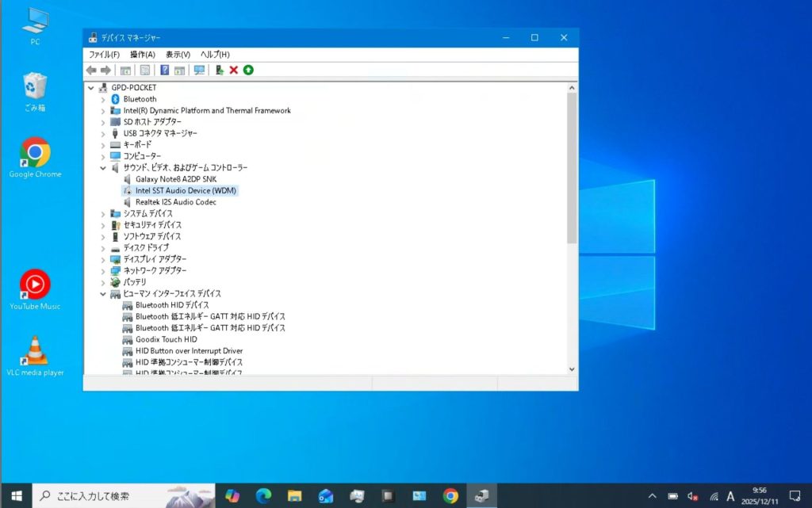This screenshot has width=812, height=508.
Task: Click the Update Driver toolbar icon
Action: (220, 70)
